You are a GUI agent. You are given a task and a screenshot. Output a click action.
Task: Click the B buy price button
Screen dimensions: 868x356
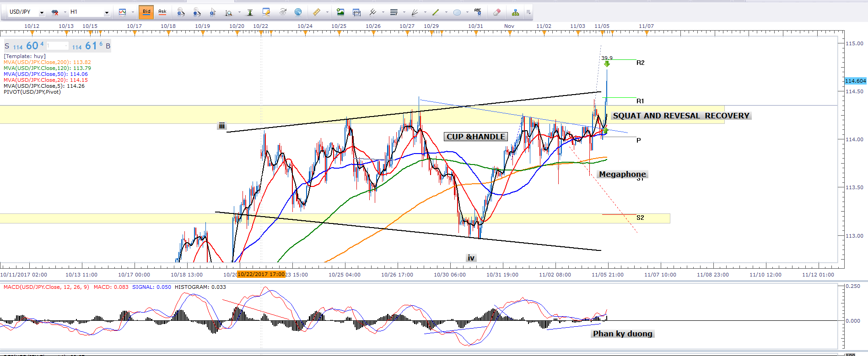tap(108, 46)
